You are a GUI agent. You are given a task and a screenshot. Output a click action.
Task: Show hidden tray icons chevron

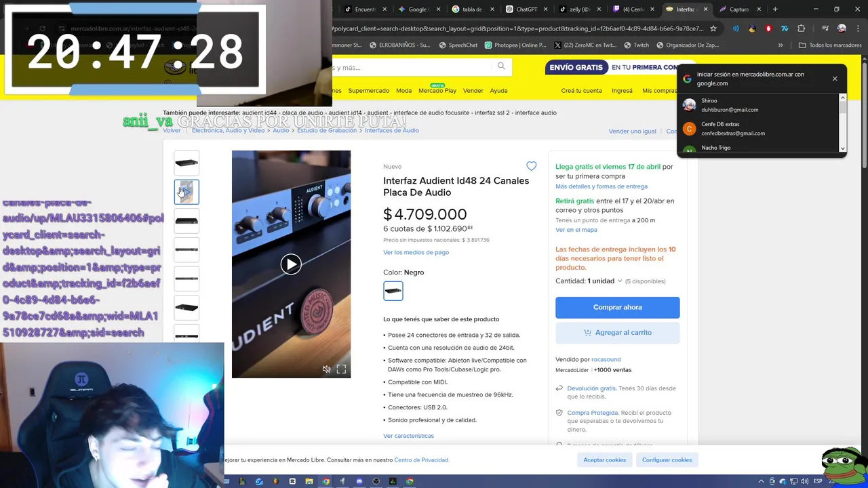(x=762, y=481)
